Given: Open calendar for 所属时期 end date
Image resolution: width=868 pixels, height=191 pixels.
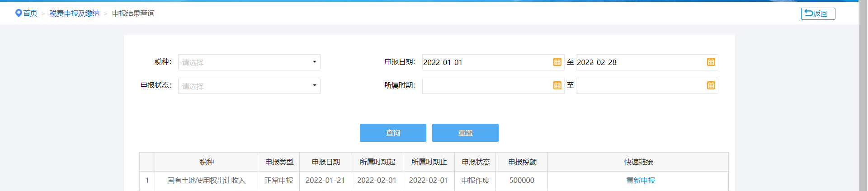Looking at the screenshot, I should tap(711, 85).
